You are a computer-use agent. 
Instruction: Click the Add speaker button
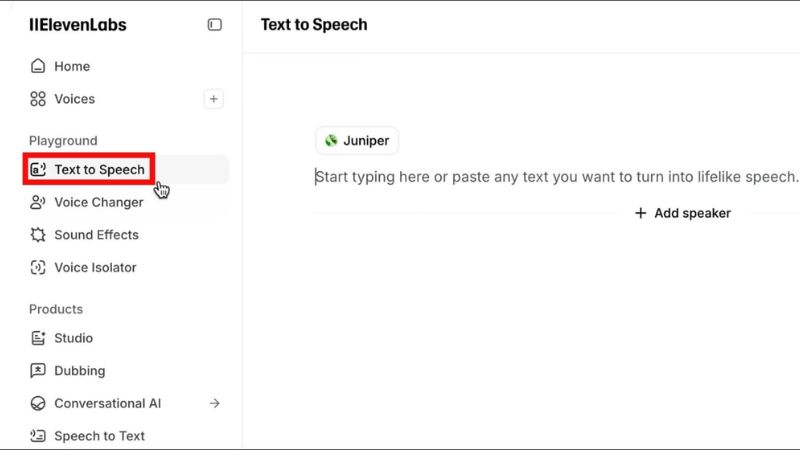[683, 213]
